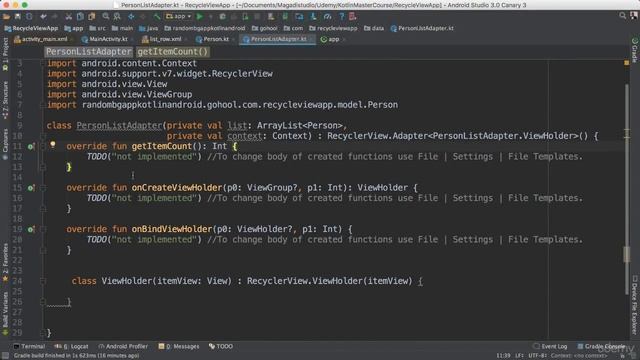Click src folder in the breadcrumb bar
This screenshot has height=360, width=640.
(x=97, y=28)
